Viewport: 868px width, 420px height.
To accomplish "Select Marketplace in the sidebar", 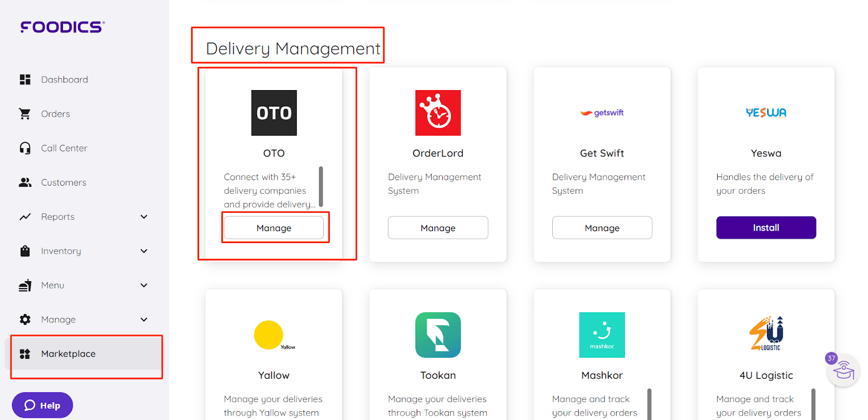I will 84,354.
